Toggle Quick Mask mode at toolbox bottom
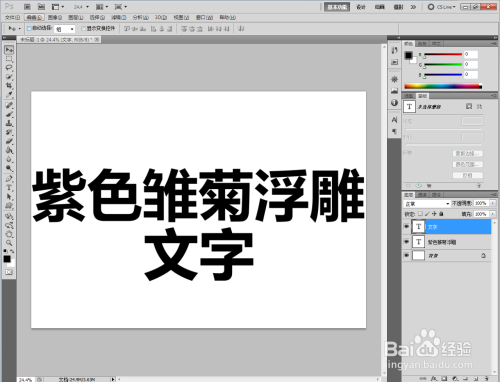This screenshot has width=500, height=382. [9, 272]
